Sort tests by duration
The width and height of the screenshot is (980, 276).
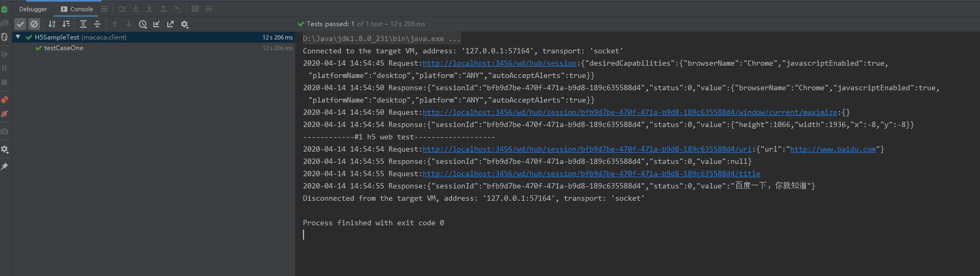click(x=66, y=24)
